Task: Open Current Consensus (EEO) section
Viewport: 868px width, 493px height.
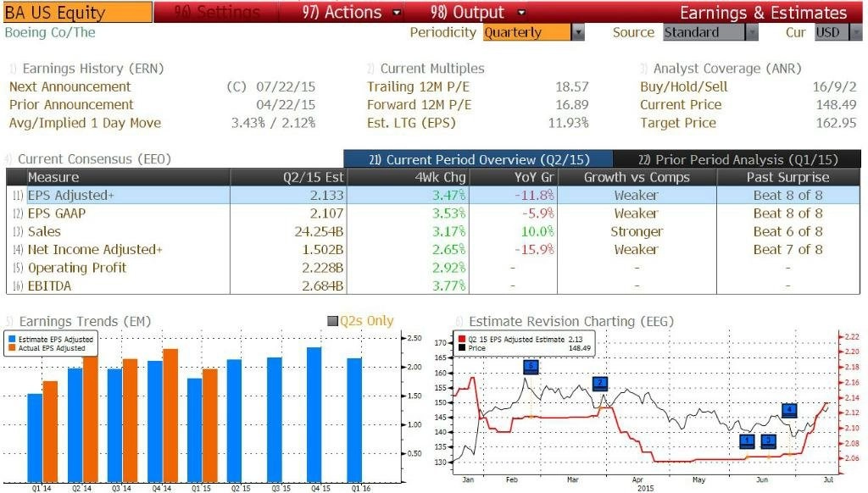Action: pyautogui.click(x=94, y=159)
